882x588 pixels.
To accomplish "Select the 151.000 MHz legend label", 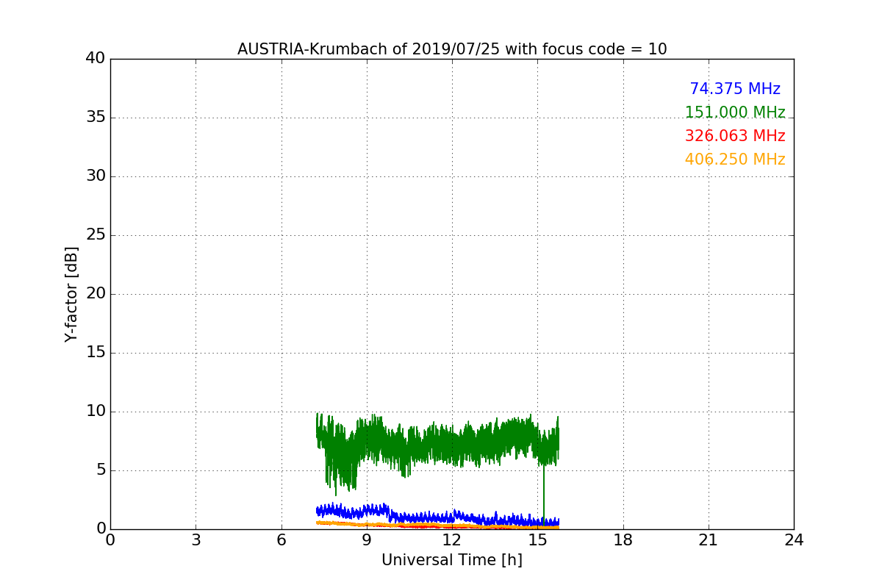I will click(x=735, y=112).
